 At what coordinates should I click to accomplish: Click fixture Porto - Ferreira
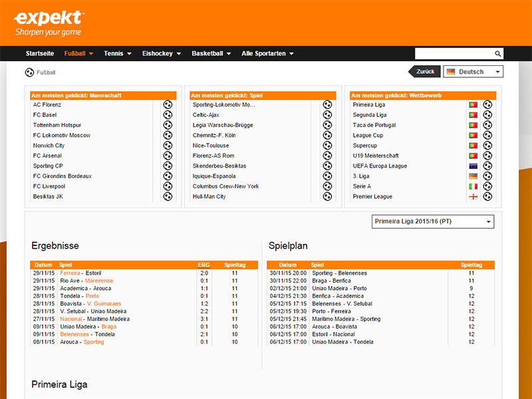tap(331, 311)
